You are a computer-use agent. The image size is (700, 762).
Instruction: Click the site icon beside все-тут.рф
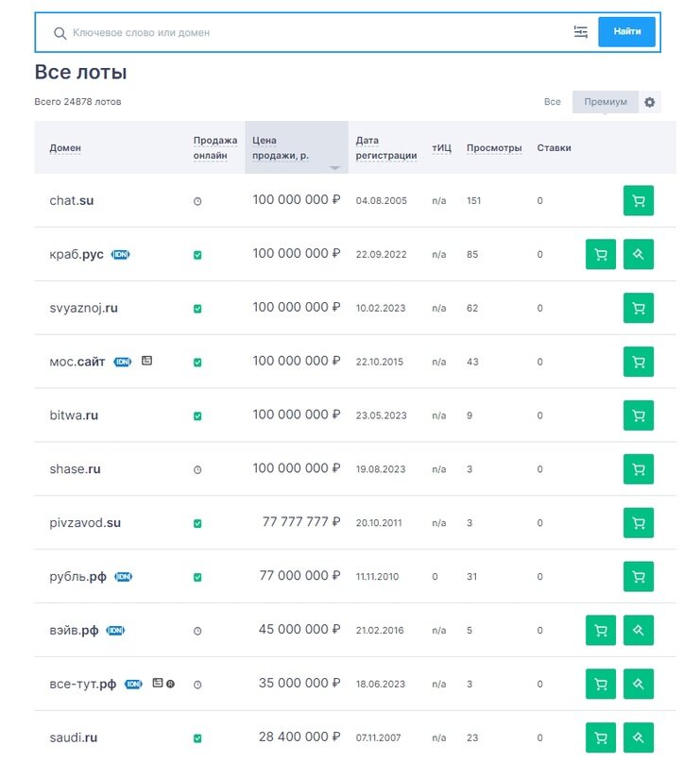coord(158,683)
